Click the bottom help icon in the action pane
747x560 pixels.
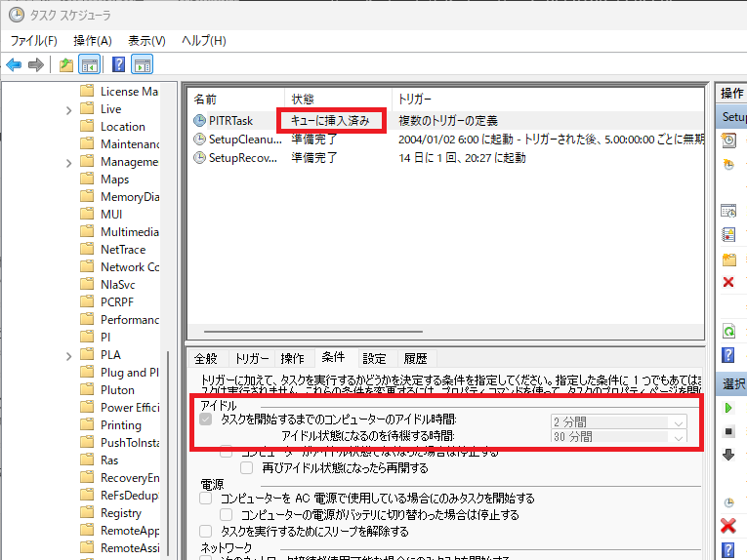tap(727, 550)
